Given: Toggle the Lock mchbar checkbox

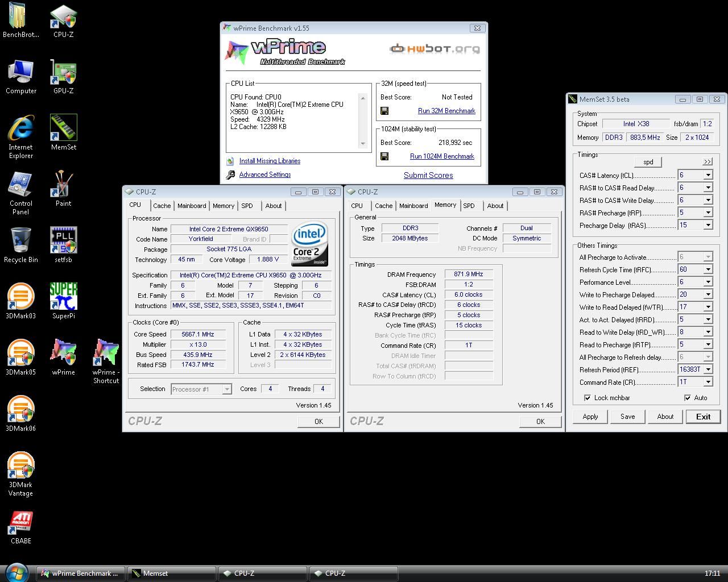Looking at the screenshot, I should coord(588,398).
